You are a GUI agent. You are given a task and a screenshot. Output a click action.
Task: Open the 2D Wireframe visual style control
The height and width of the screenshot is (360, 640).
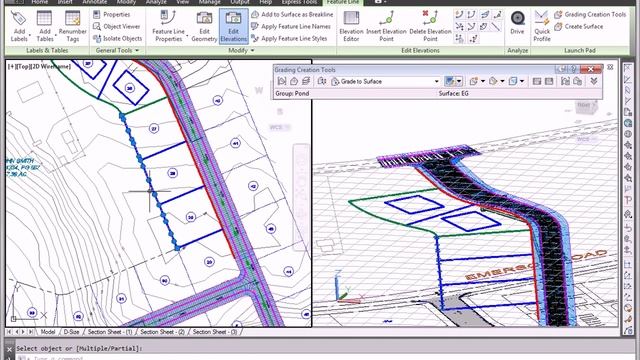click(51, 66)
